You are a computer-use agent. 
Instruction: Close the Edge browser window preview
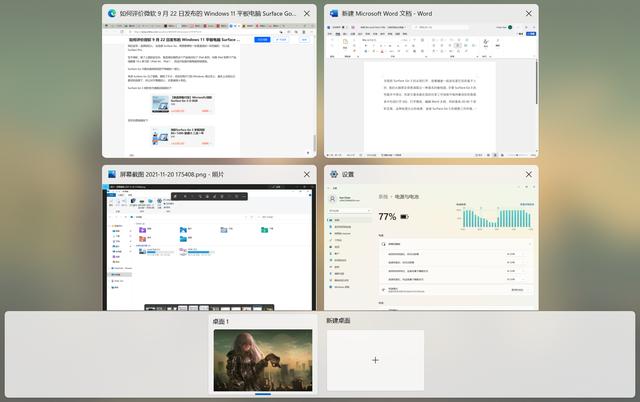tap(307, 15)
